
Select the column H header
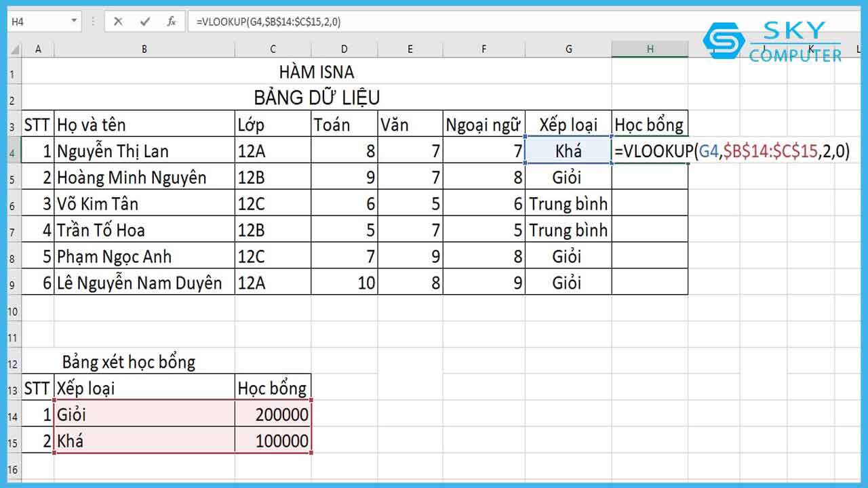[650, 49]
